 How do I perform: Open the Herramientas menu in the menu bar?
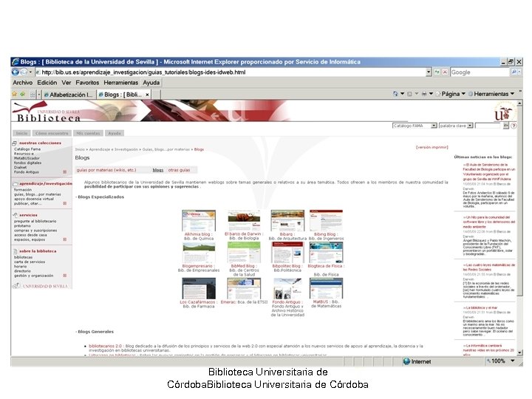[120, 83]
